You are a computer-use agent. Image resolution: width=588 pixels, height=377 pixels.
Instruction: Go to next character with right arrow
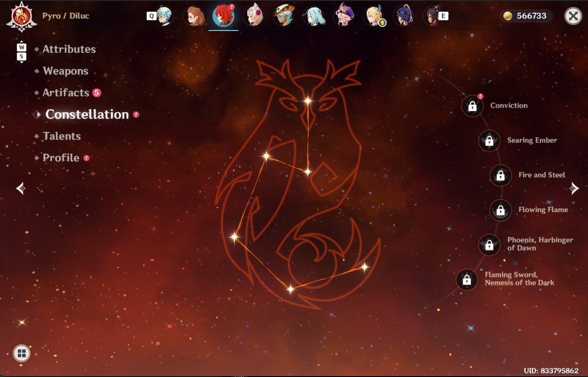click(574, 188)
